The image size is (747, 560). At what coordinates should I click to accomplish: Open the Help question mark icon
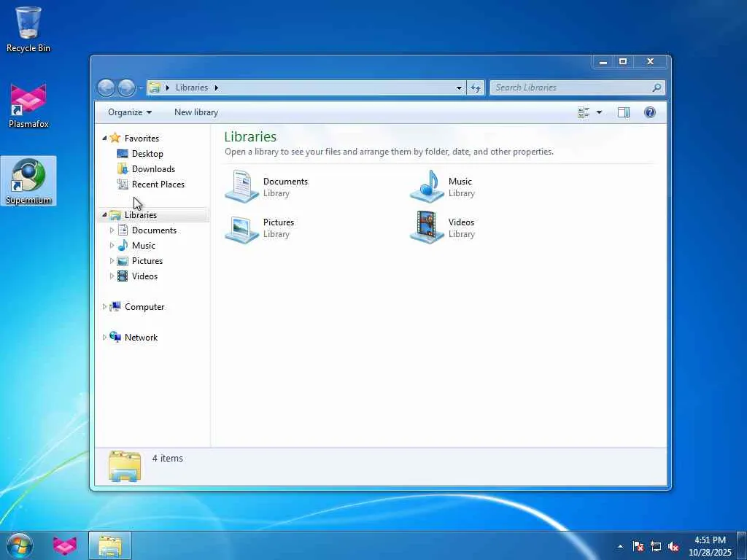650,112
